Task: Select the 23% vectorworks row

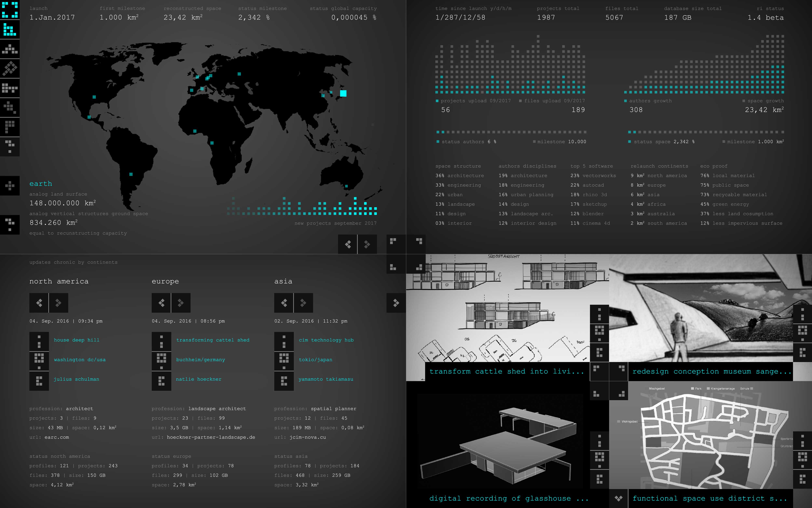Action: click(x=593, y=176)
